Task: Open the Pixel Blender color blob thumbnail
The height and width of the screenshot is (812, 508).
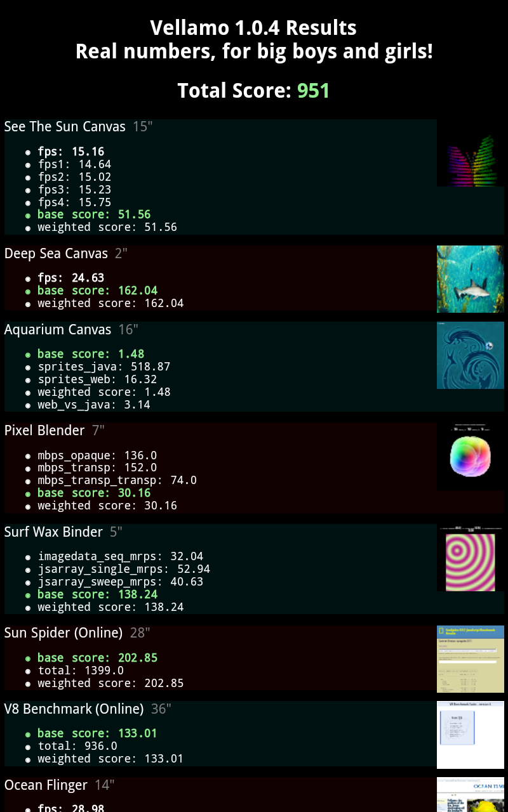Action: [x=471, y=456]
